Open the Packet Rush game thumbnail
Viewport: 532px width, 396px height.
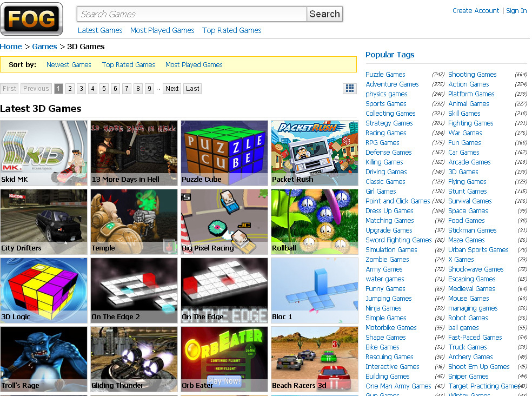315,153
